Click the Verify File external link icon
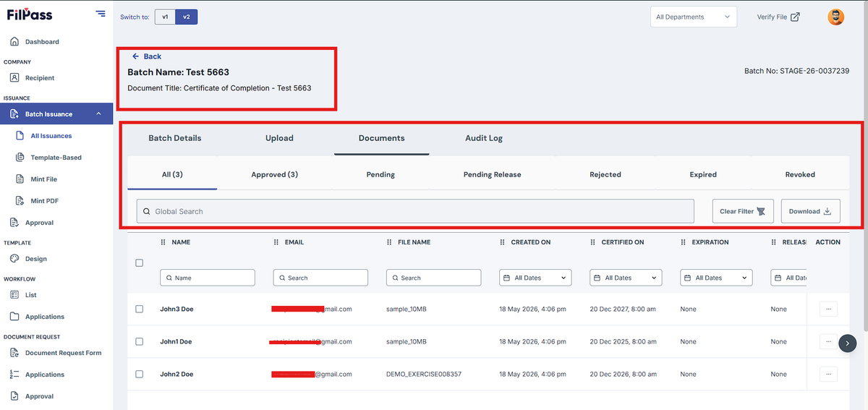The width and height of the screenshot is (868, 410). pyautogui.click(x=795, y=17)
